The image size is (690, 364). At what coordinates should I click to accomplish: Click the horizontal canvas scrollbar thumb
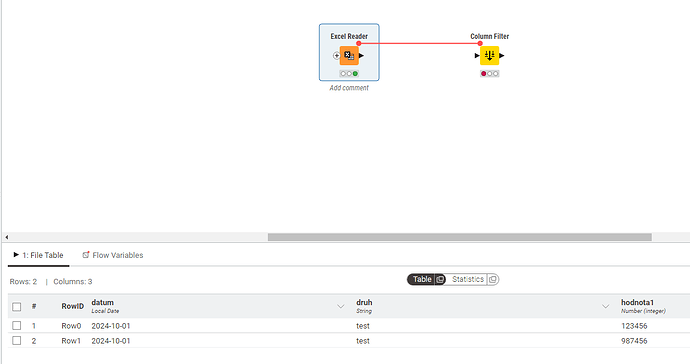coord(460,237)
